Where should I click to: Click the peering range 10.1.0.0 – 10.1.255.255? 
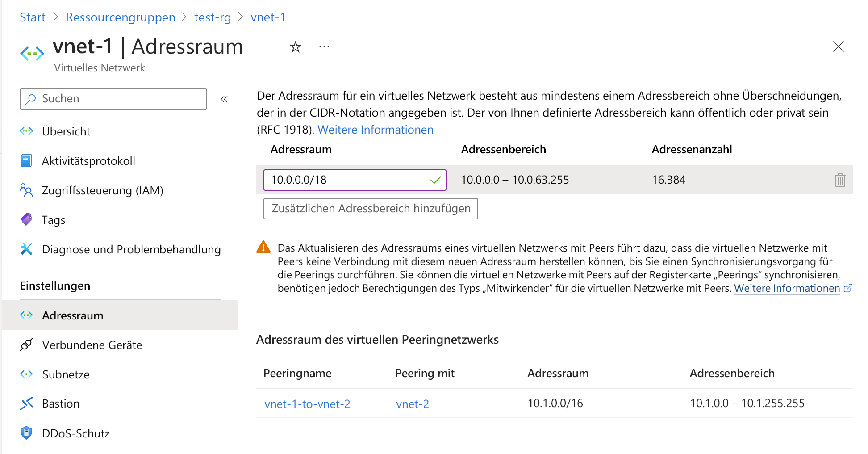pos(747,404)
